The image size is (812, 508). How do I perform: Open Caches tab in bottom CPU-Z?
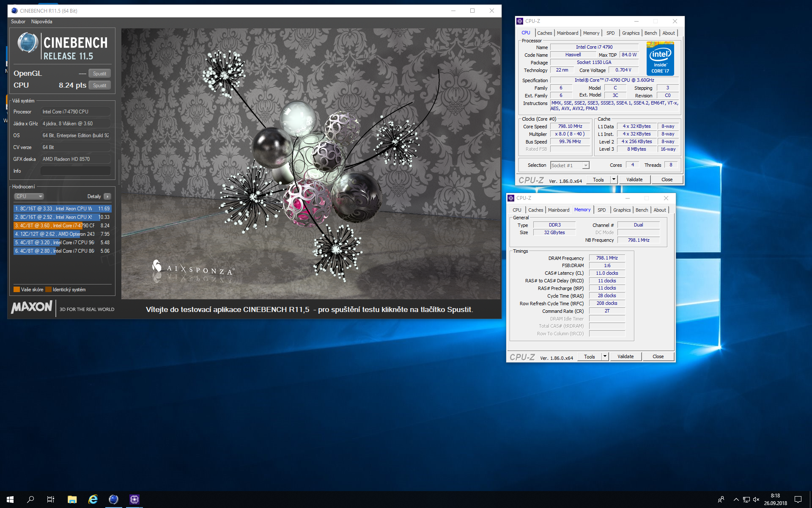tap(535, 210)
